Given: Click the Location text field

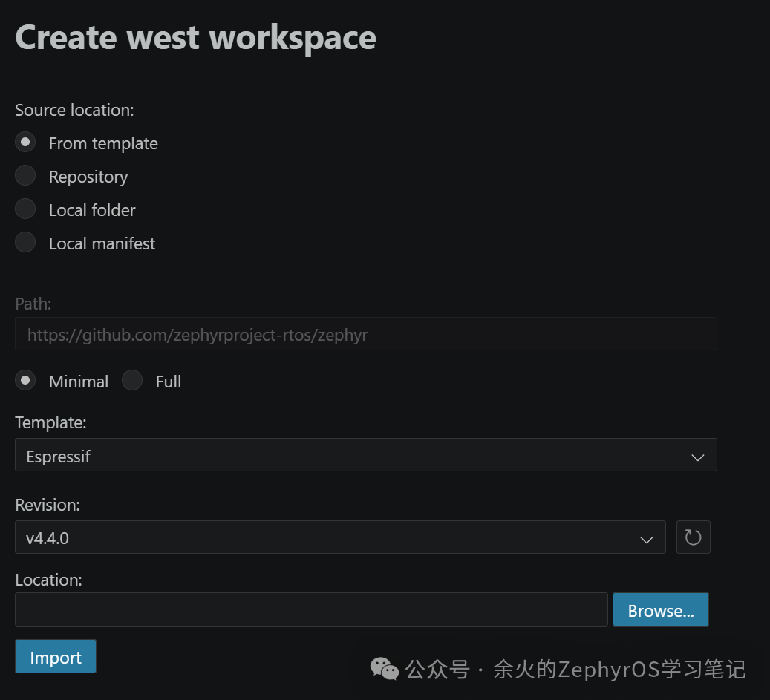Looking at the screenshot, I should point(311,609).
